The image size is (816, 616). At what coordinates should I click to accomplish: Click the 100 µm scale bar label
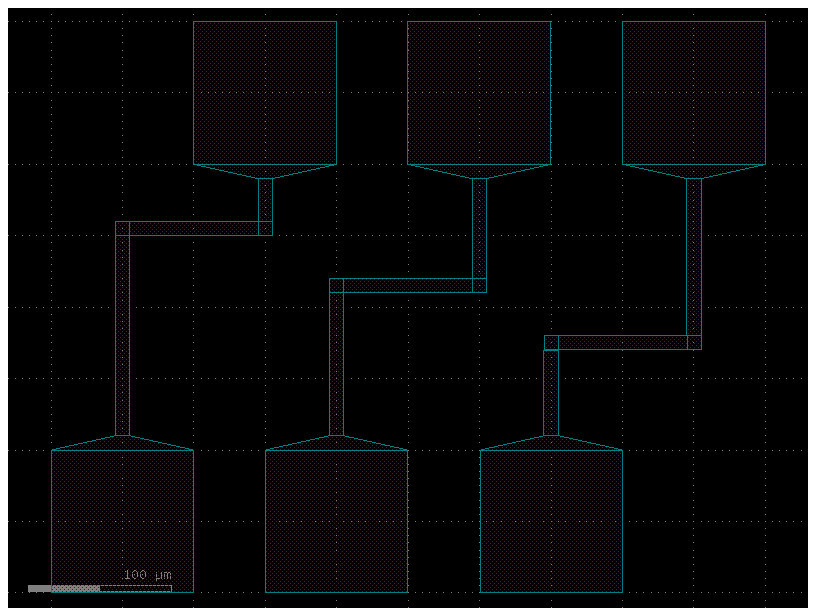point(147,575)
